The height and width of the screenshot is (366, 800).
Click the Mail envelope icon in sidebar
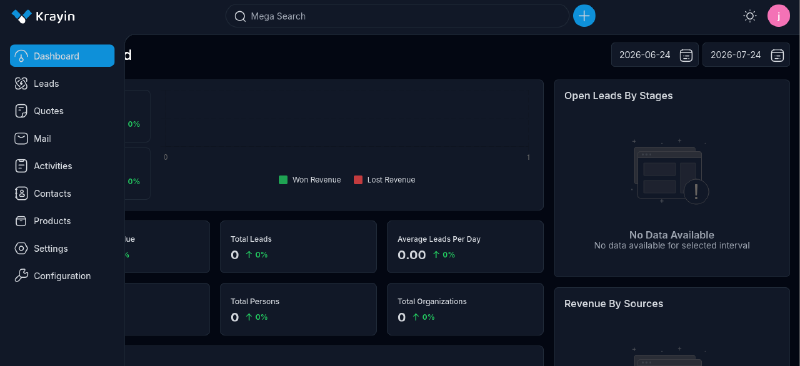pyautogui.click(x=21, y=139)
